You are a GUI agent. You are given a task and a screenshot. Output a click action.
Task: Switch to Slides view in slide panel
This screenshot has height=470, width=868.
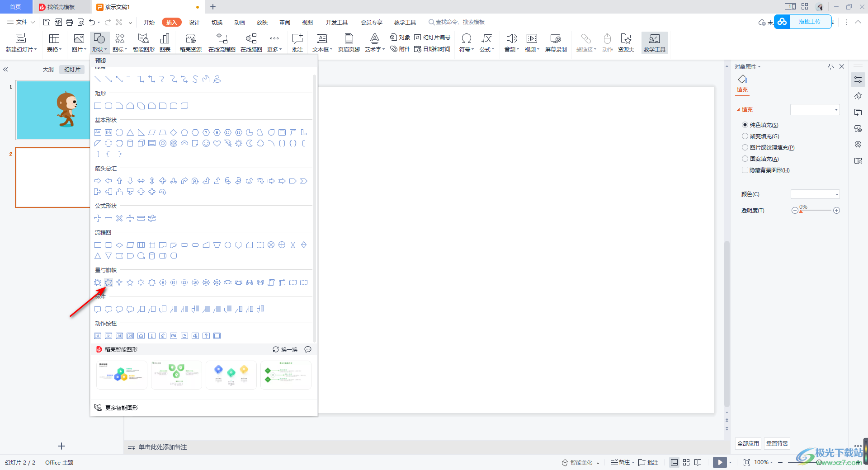[x=72, y=69]
